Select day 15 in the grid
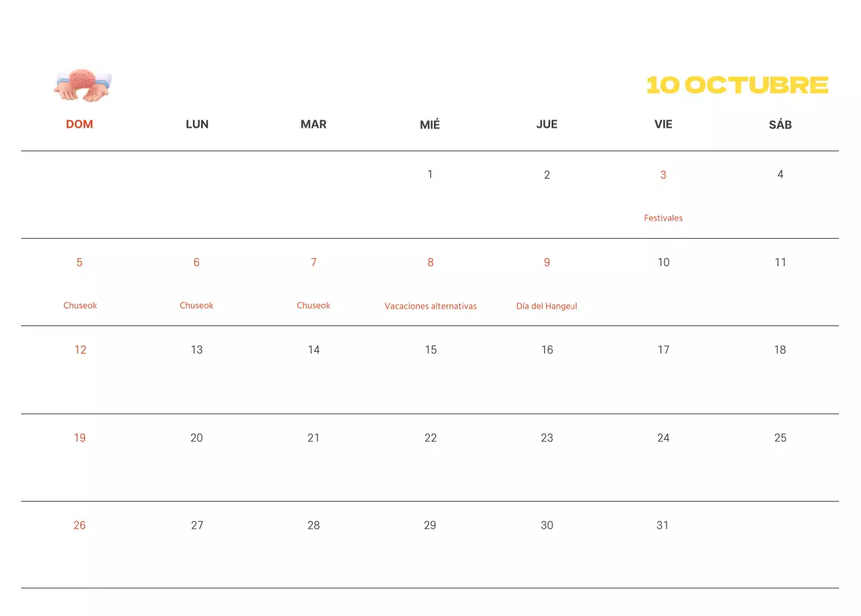 tap(430, 350)
